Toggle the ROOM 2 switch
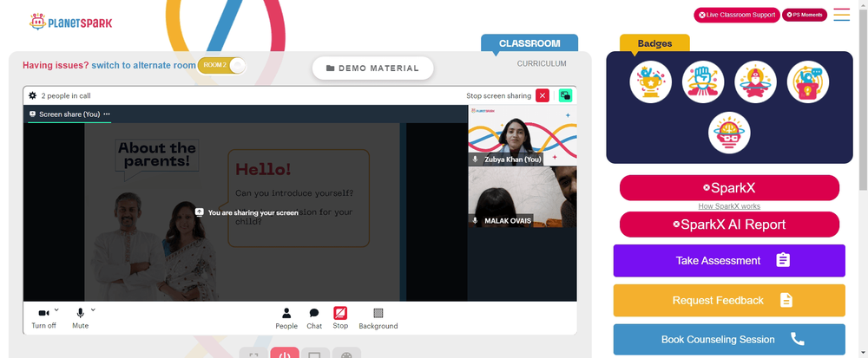 [220, 65]
